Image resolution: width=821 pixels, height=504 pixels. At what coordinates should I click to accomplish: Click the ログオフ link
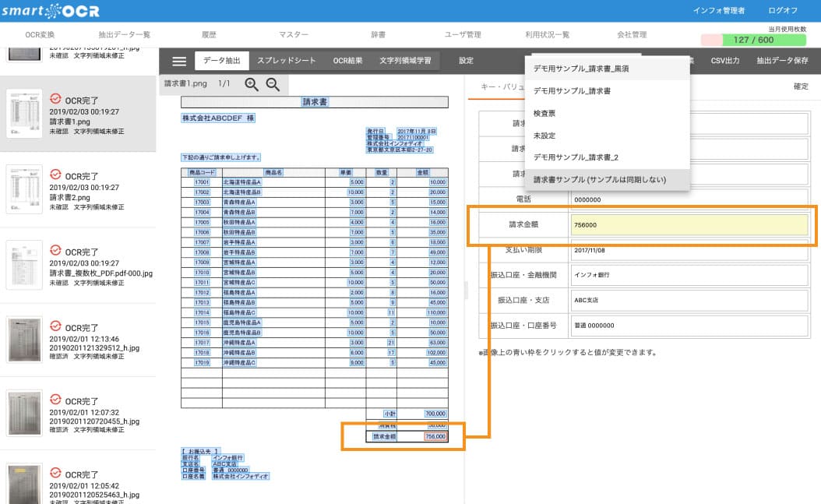[783, 10]
